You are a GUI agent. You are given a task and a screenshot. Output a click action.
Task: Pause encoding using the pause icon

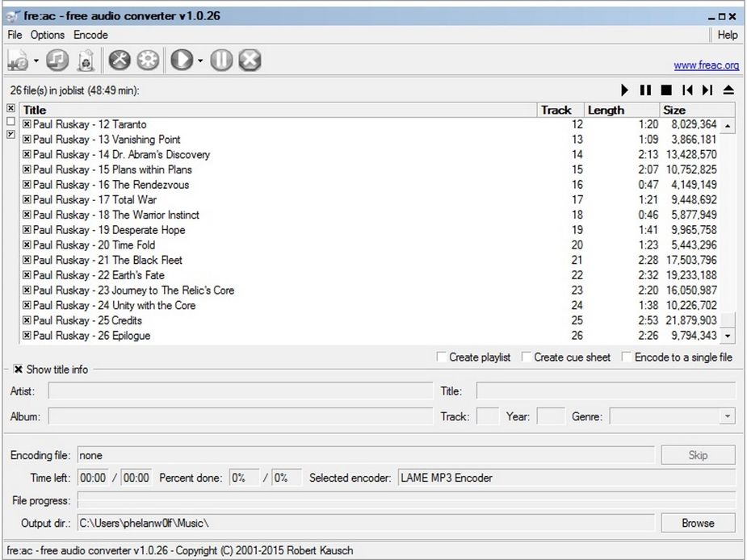click(220, 60)
